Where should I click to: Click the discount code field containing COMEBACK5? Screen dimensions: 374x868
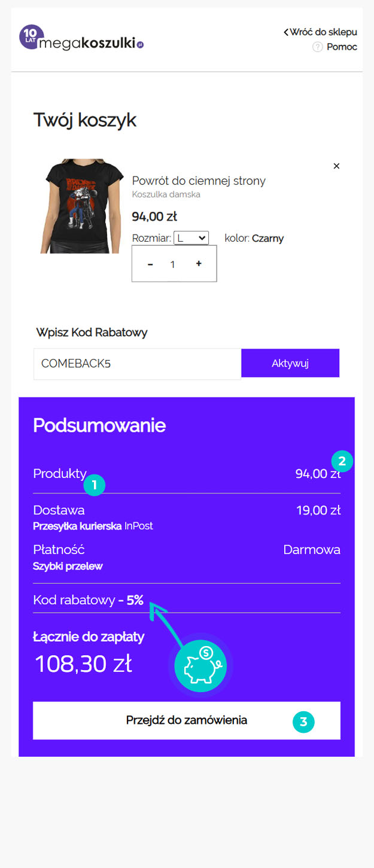(137, 364)
